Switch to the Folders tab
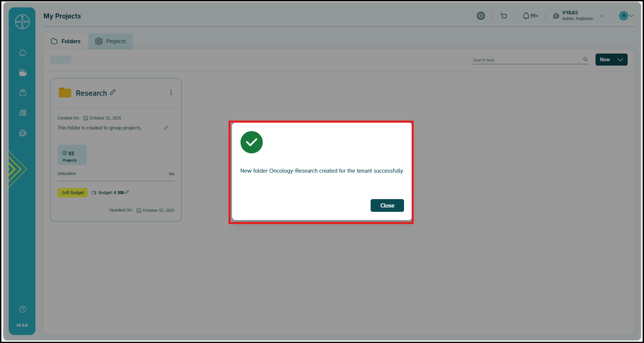Viewport: 644px width, 343px height. 66,41
